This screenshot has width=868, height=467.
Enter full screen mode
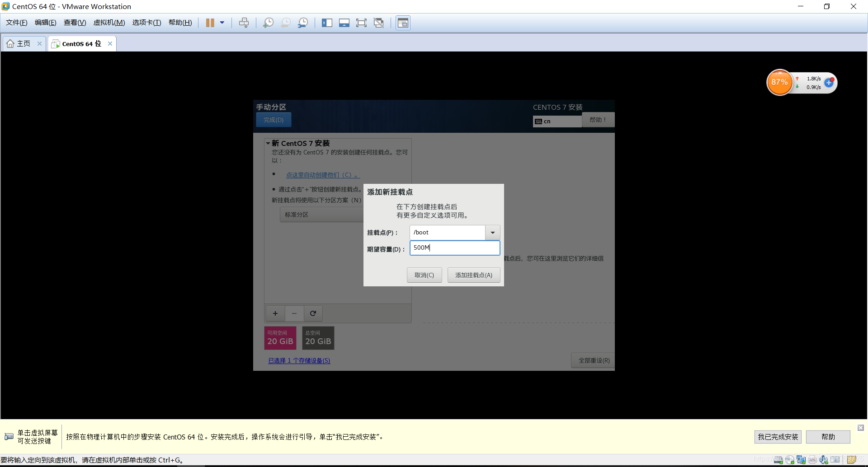[x=361, y=23]
